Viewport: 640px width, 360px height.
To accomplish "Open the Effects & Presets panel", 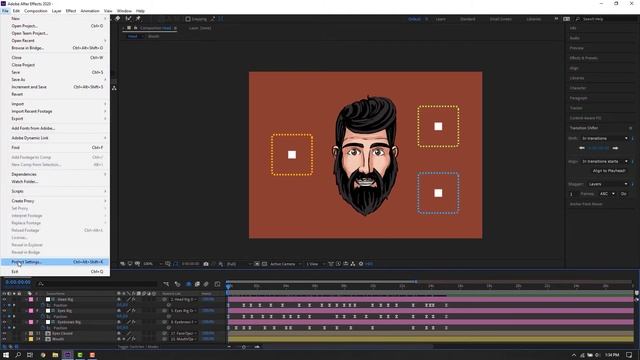I will [x=584, y=58].
